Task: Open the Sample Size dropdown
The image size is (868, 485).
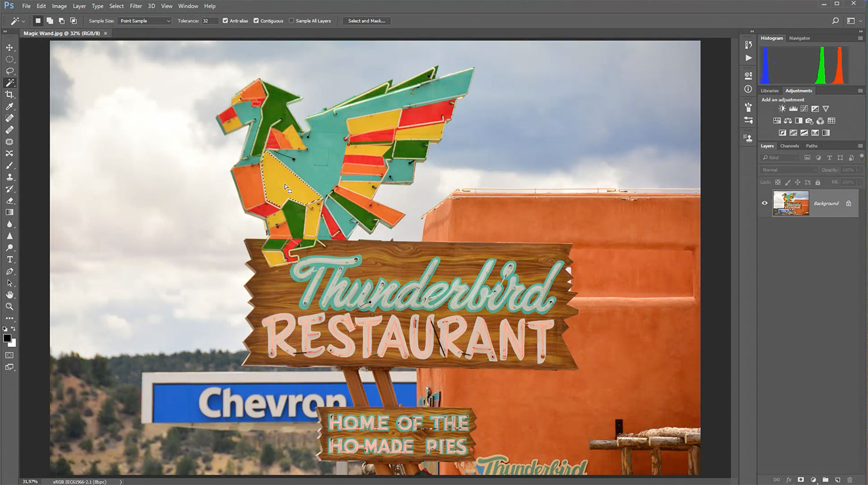Action: (x=145, y=21)
